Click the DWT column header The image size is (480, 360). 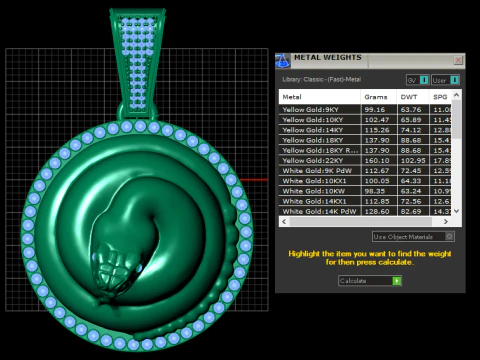(x=413, y=97)
